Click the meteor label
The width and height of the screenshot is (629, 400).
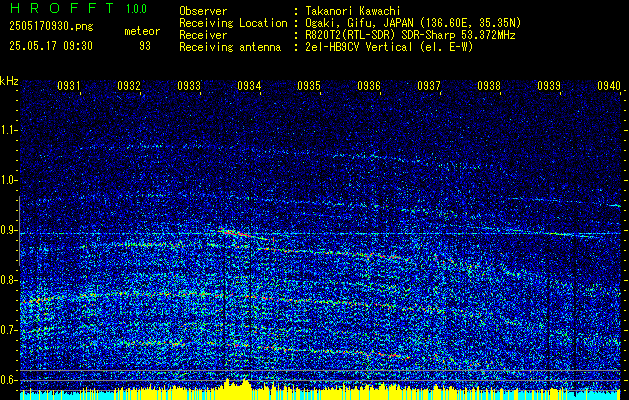142,31
